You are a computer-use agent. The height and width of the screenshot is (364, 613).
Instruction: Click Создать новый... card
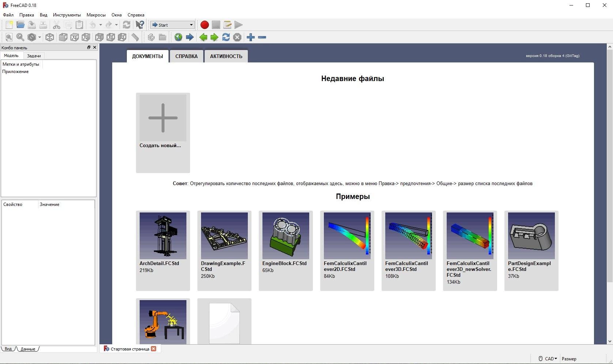(163, 133)
